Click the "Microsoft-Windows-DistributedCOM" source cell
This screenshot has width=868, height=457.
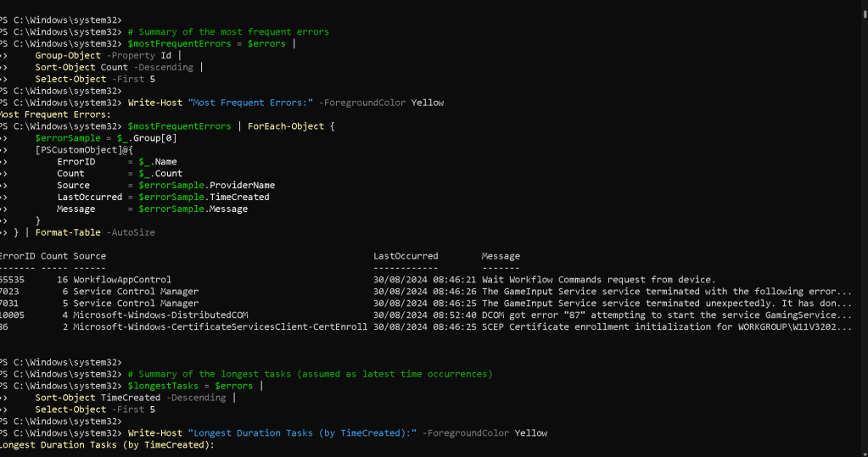coord(160,315)
